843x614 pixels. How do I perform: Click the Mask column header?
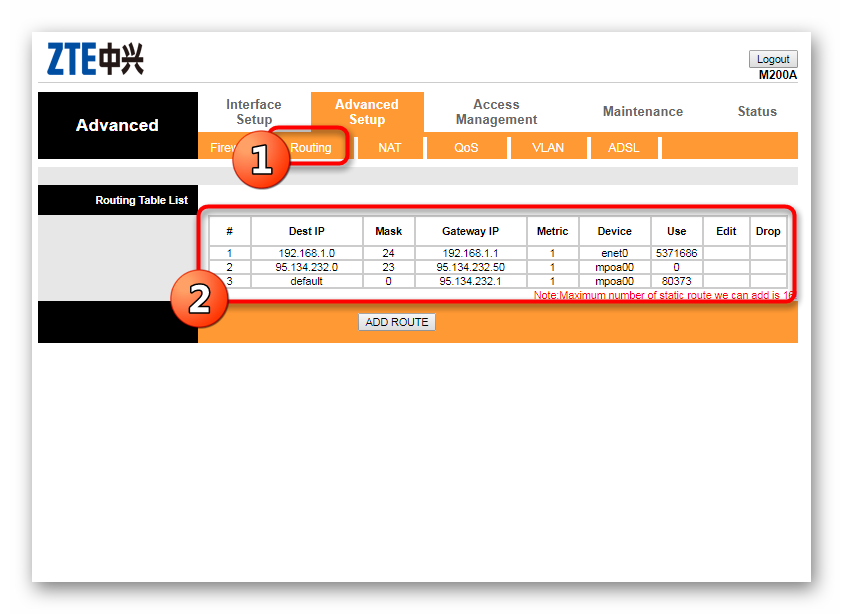coord(388,231)
